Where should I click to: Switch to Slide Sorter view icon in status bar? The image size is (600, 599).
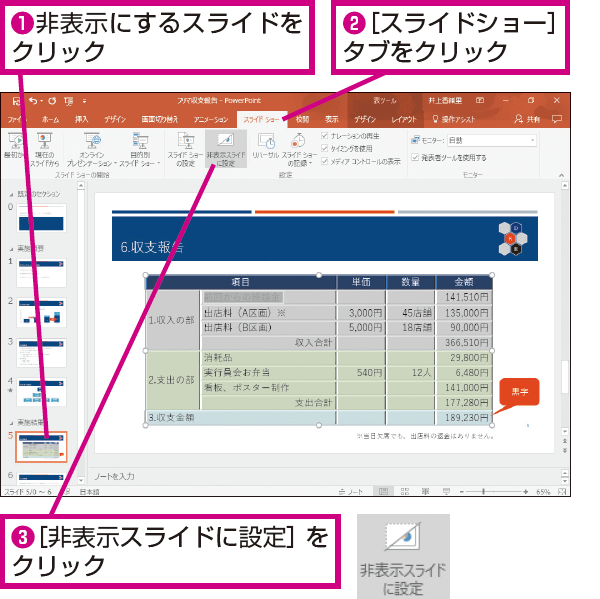tap(404, 491)
